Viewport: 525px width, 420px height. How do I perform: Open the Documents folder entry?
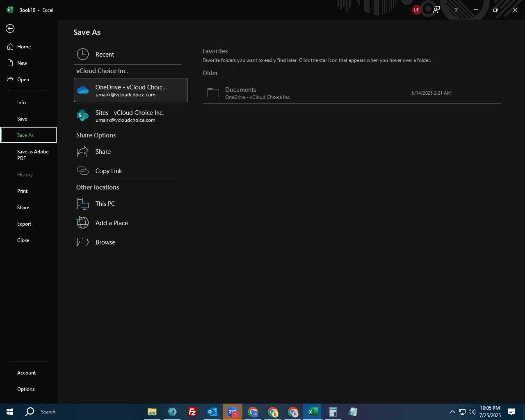[352, 93]
